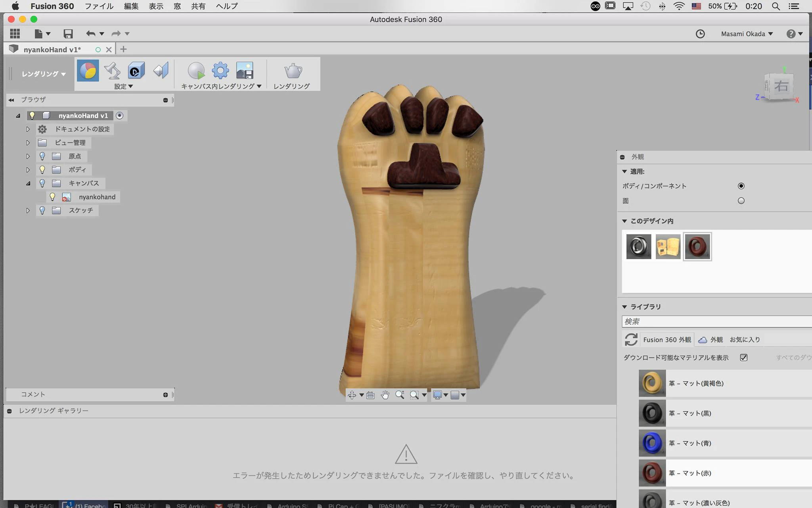The width and height of the screenshot is (812, 508).
Task: Switch to Fusion 360 appearance tab
Action: coord(667,340)
